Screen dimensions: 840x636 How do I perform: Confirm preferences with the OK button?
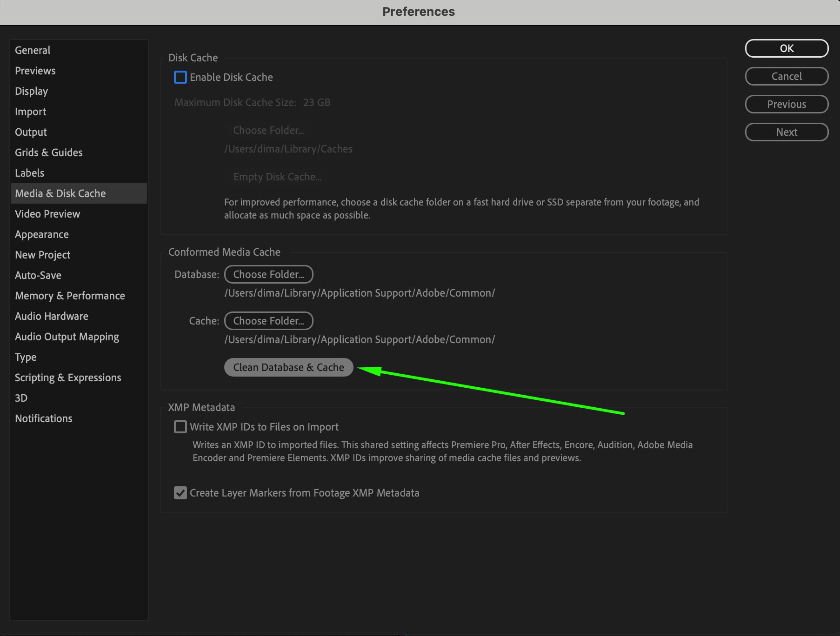tap(787, 48)
